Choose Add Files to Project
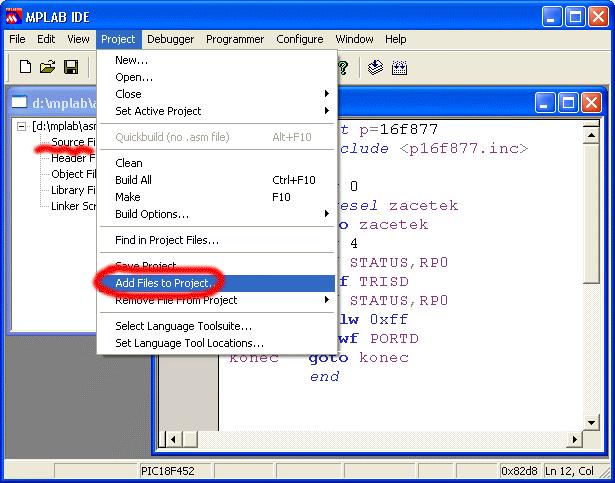The image size is (615, 483). (x=217, y=283)
